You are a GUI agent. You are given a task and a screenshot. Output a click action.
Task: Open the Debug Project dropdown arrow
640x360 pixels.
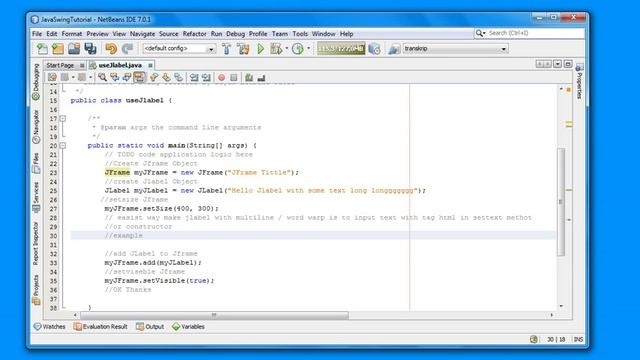[287, 49]
